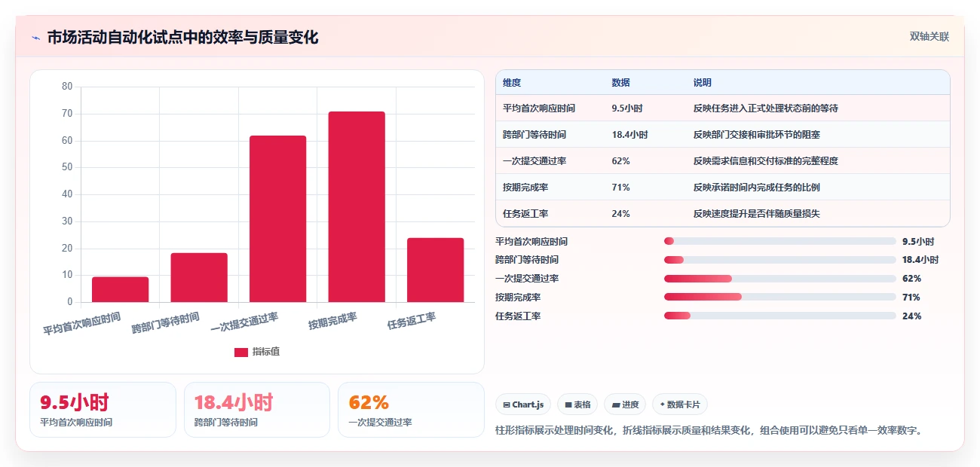Image resolution: width=980 pixels, height=467 pixels.
Task: Click the 18.4小时 value in the table
Action: click(x=630, y=135)
